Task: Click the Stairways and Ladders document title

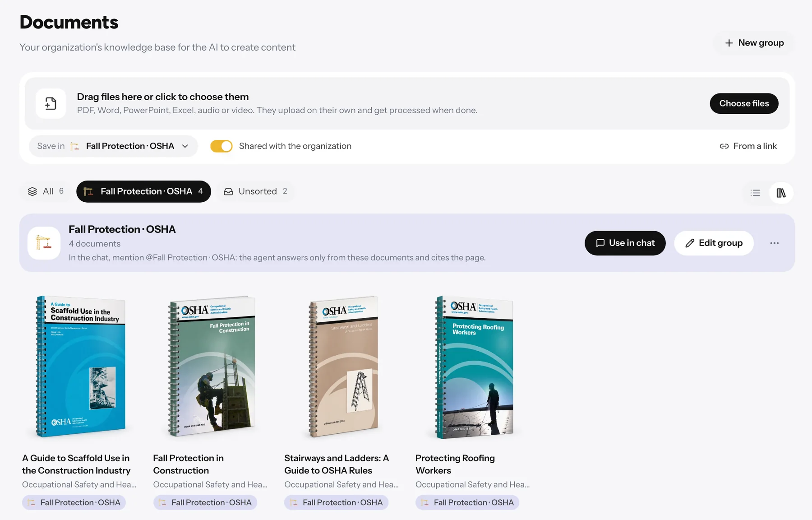Action: (336, 464)
